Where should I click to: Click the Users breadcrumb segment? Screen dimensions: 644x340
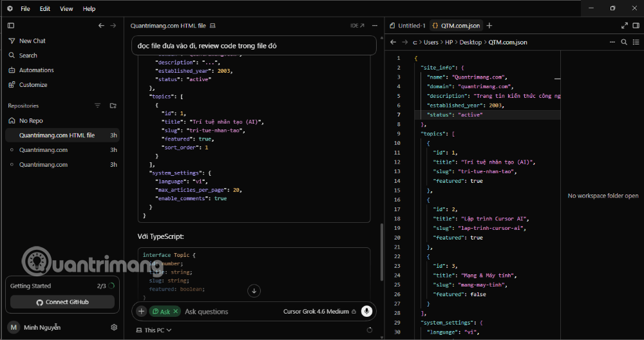tap(431, 42)
